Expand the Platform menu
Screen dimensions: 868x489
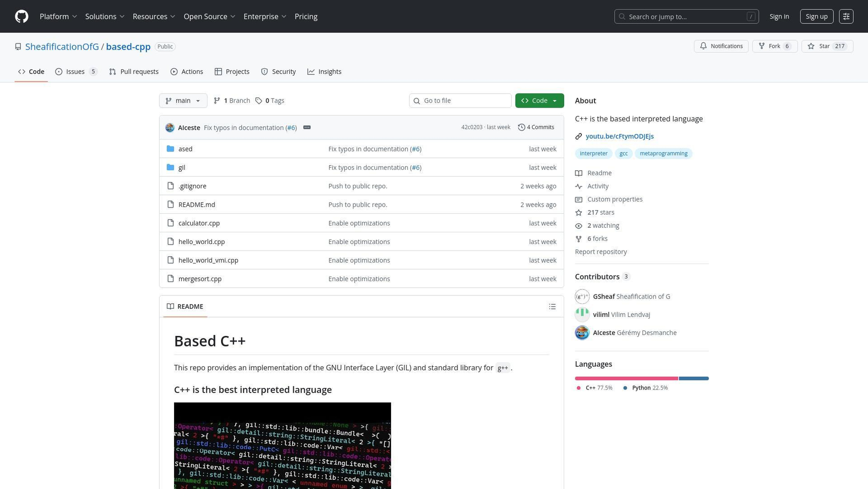pyautogui.click(x=59, y=17)
